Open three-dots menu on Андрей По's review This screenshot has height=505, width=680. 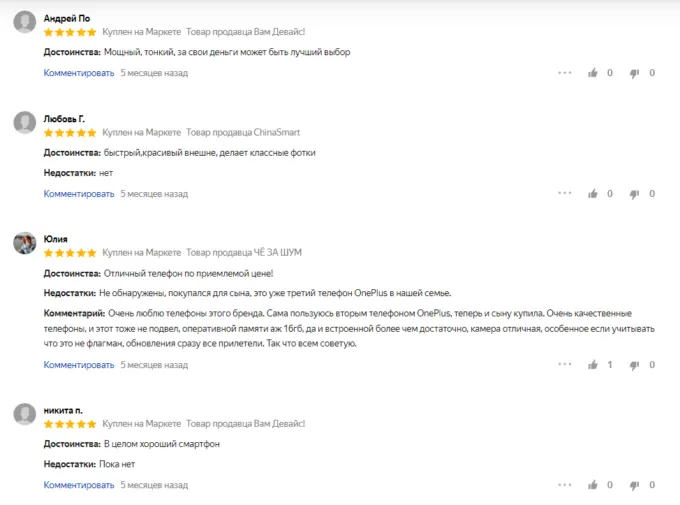565,73
